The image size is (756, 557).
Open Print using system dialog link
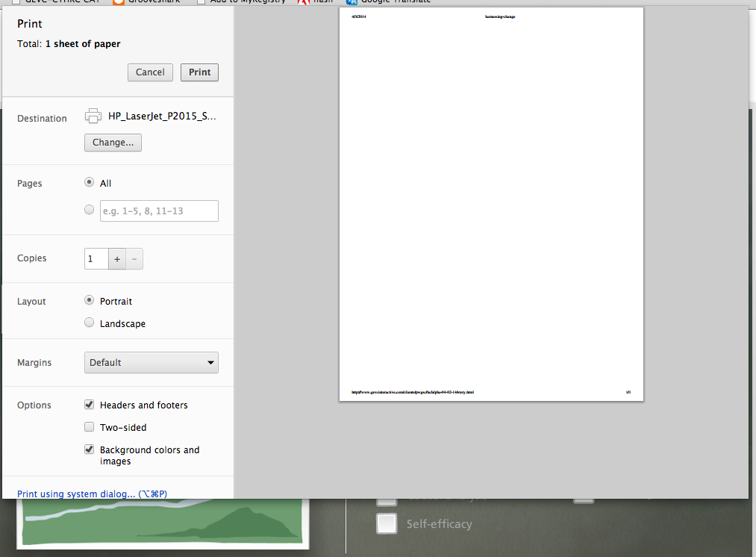[92, 494]
